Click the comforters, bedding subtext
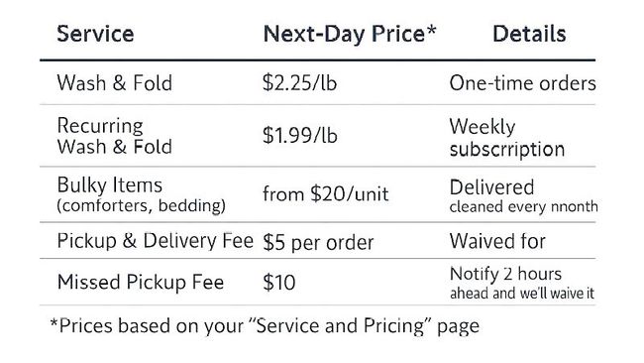Image resolution: width=644 pixels, height=363 pixels. [142, 205]
